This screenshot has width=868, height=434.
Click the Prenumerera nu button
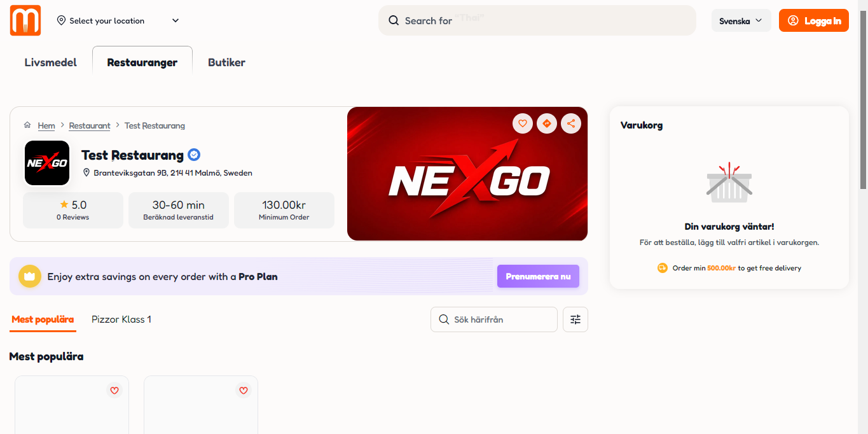point(538,276)
